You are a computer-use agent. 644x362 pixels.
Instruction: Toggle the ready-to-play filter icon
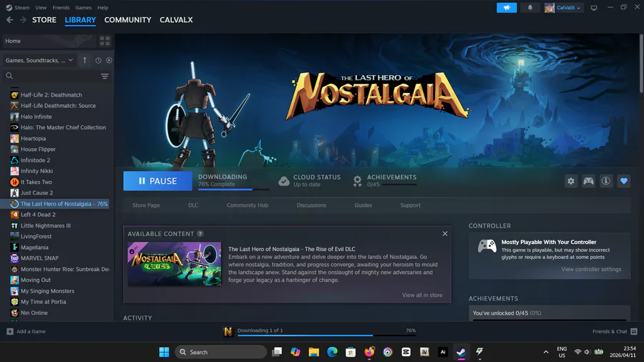109,60
